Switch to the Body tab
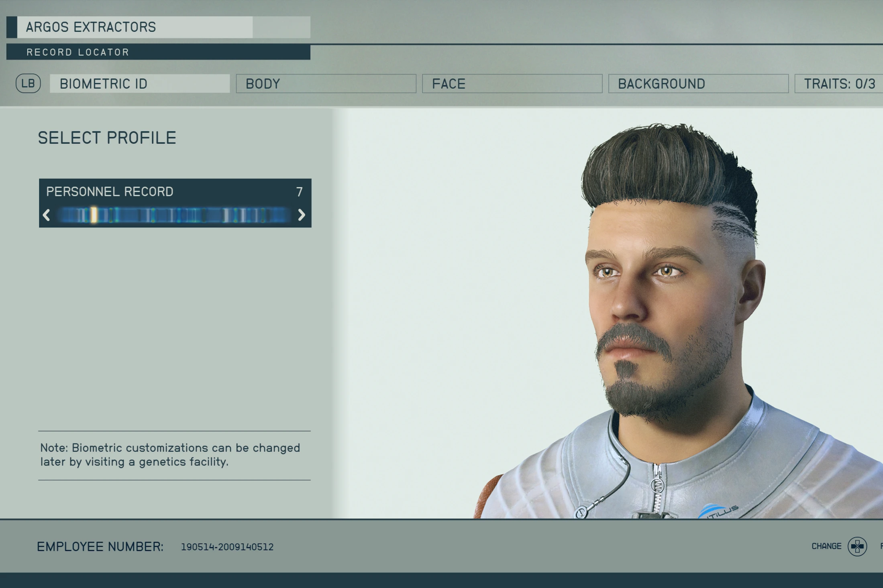This screenshot has height=588, width=883. tap(326, 83)
